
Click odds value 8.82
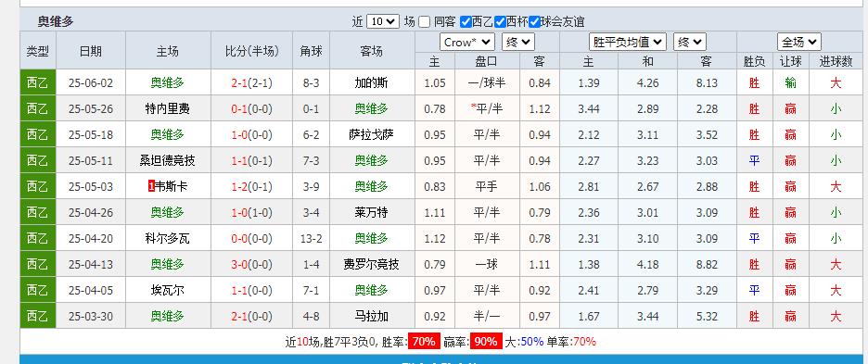pyautogui.click(x=707, y=264)
